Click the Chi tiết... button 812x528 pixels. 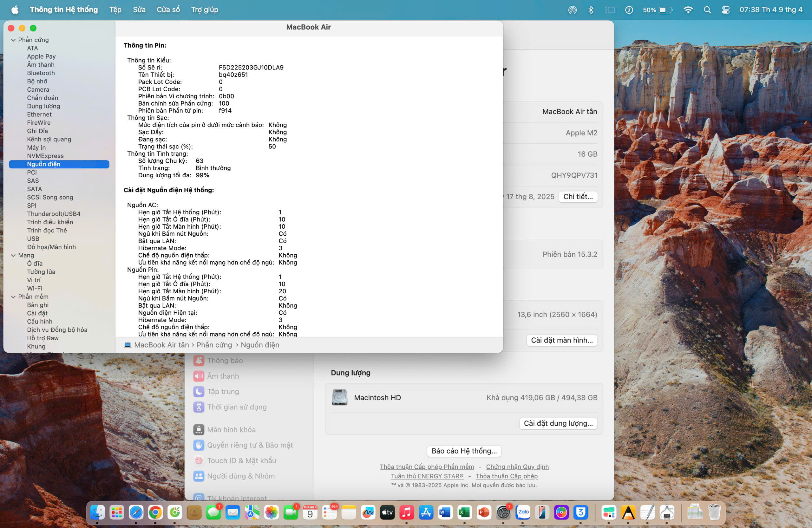[x=578, y=197]
